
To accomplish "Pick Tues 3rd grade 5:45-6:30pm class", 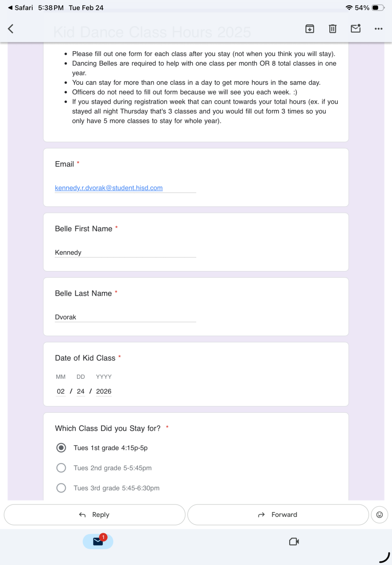I will [61, 488].
